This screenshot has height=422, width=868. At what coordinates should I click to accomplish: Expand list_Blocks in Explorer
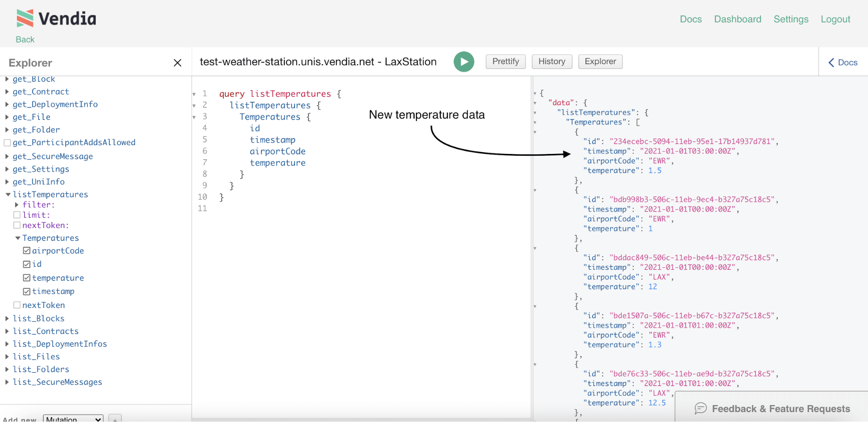(7, 318)
